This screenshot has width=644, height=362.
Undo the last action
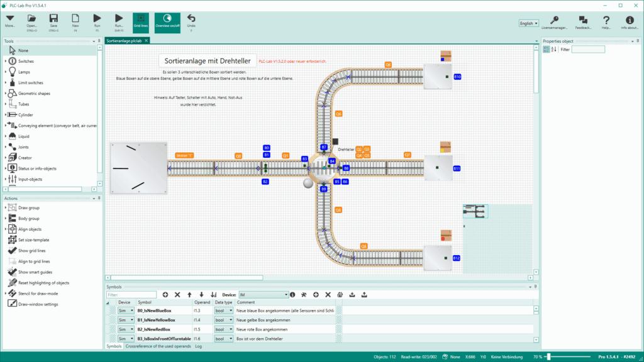[x=191, y=22]
